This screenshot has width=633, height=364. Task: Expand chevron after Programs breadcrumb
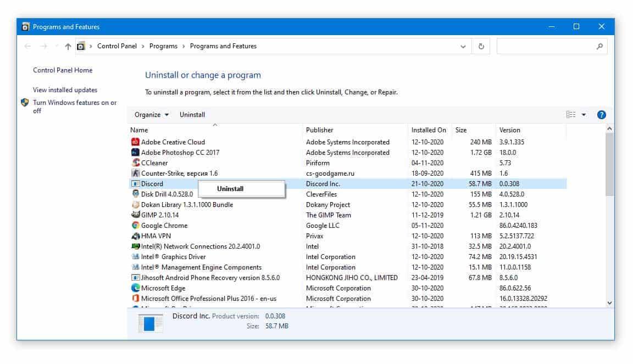click(x=184, y=47)
